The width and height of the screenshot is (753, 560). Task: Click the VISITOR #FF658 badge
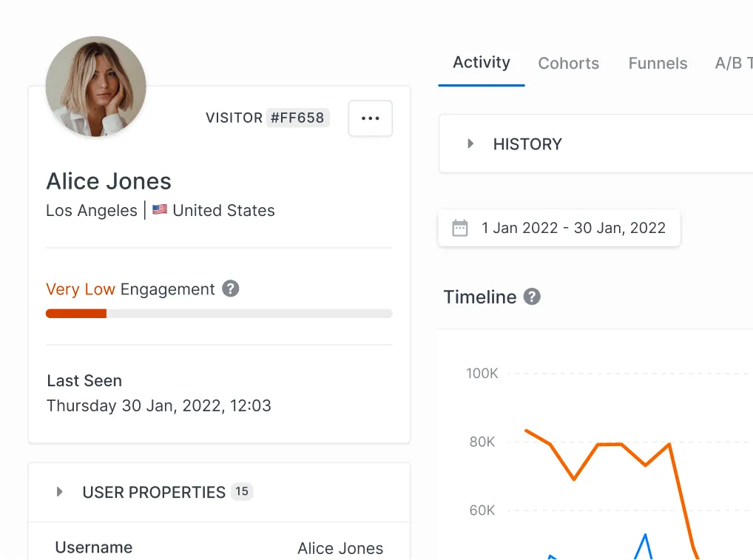tap(268, 117)
